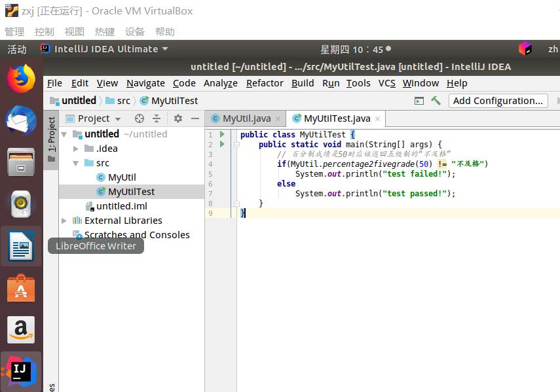560x392 pixels.
Task: Open the Run menu
Action: [331, 83]
